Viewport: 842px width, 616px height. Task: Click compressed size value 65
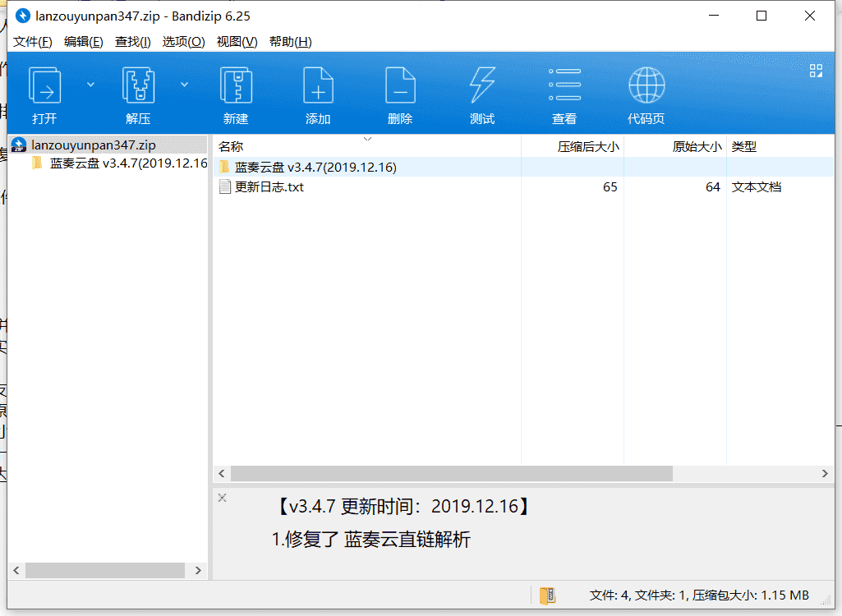610,187
